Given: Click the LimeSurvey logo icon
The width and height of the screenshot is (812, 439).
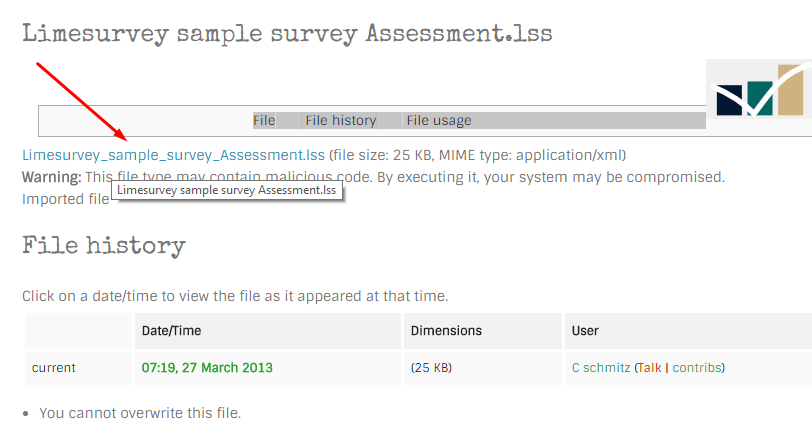Looking at the screenshot, I should (758, 100).
